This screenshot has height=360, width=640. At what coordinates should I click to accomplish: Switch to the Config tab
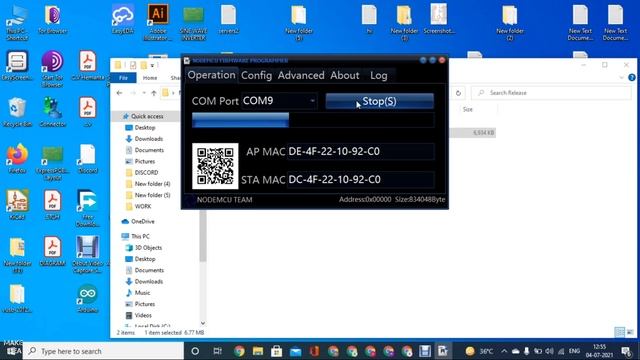point(256,76)
